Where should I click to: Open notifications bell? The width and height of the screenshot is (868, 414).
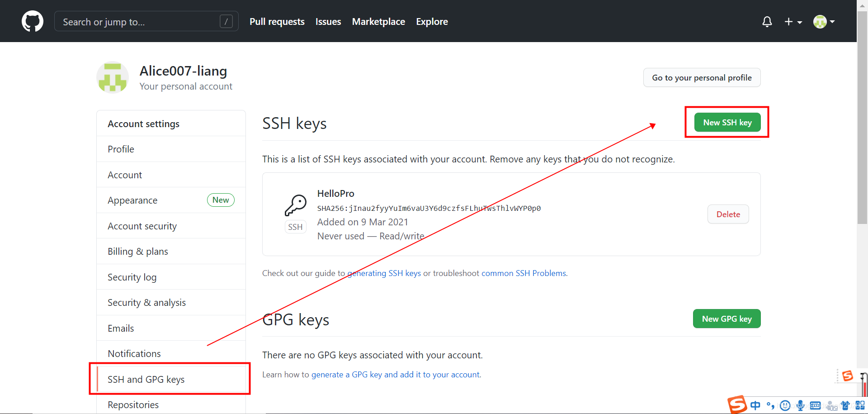[x=767, y=22]
